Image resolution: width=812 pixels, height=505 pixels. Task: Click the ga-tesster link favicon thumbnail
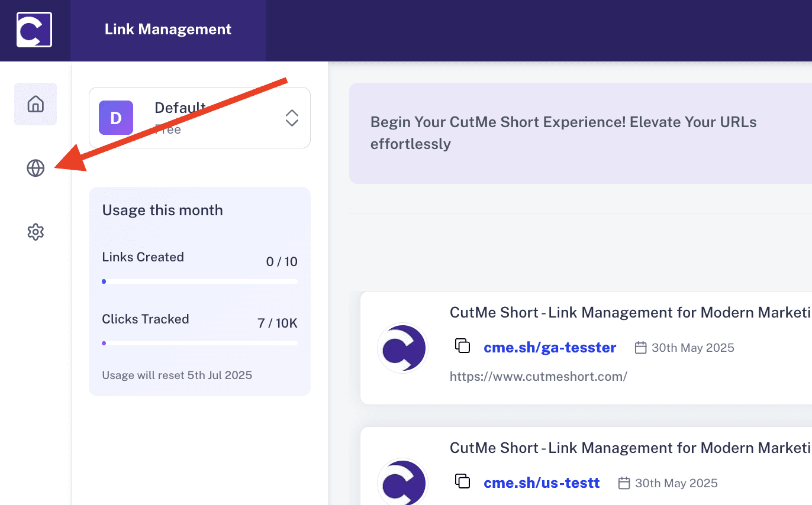[402, 348]
